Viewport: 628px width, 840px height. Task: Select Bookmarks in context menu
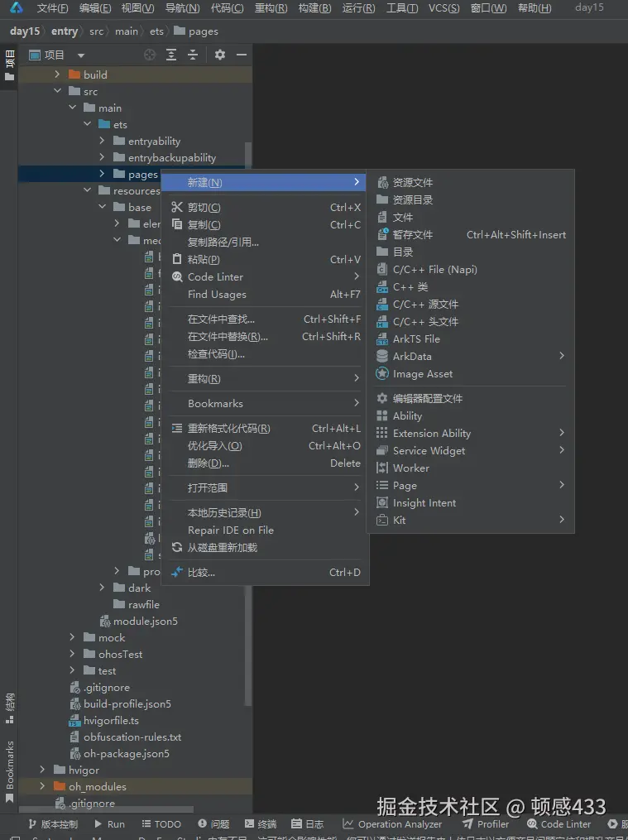point(266,403)
